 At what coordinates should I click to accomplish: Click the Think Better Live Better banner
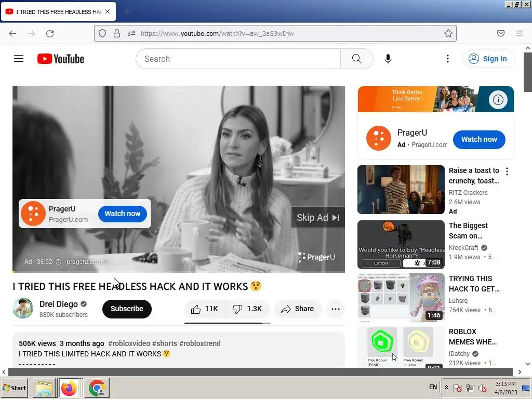[x=436, y=99]
